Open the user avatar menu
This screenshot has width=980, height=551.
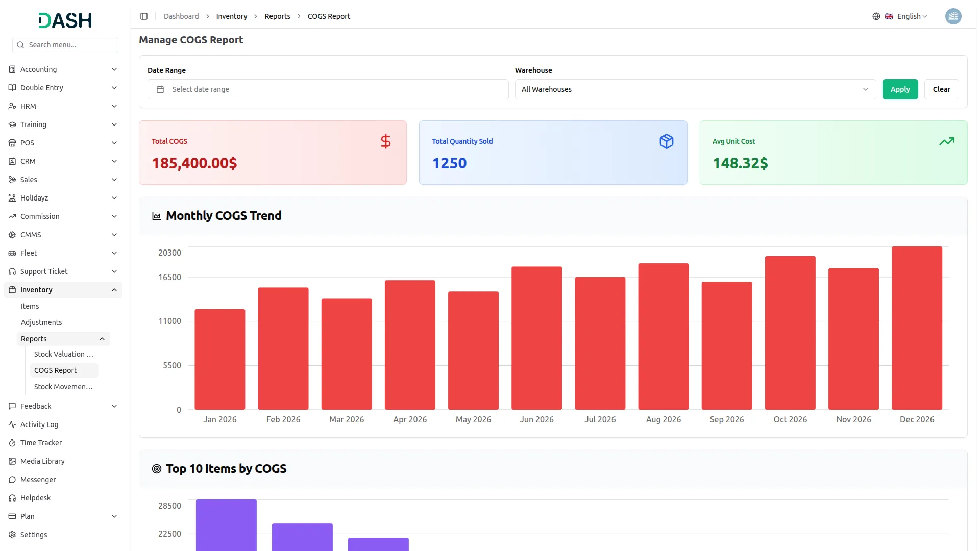[x=952, y=16]
